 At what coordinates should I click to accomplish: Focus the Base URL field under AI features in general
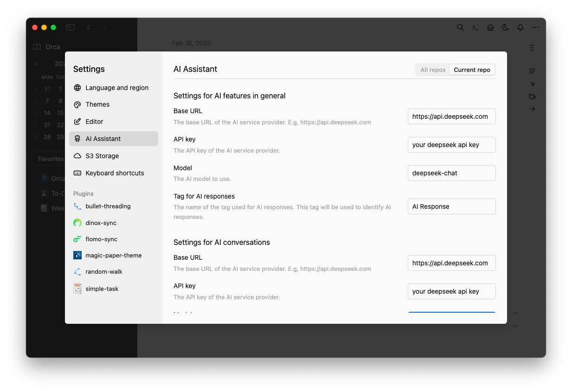(x=452, y=116)
